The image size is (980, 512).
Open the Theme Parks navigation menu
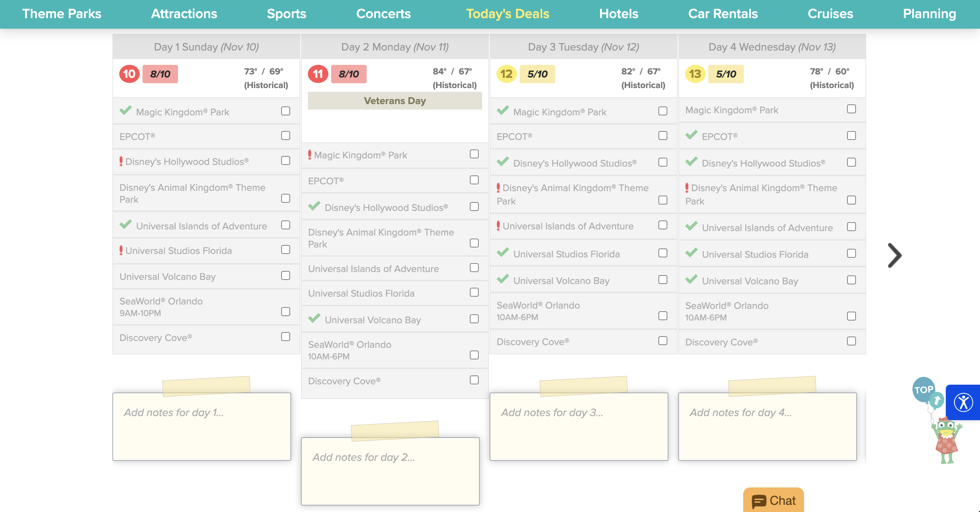(62, 14)
